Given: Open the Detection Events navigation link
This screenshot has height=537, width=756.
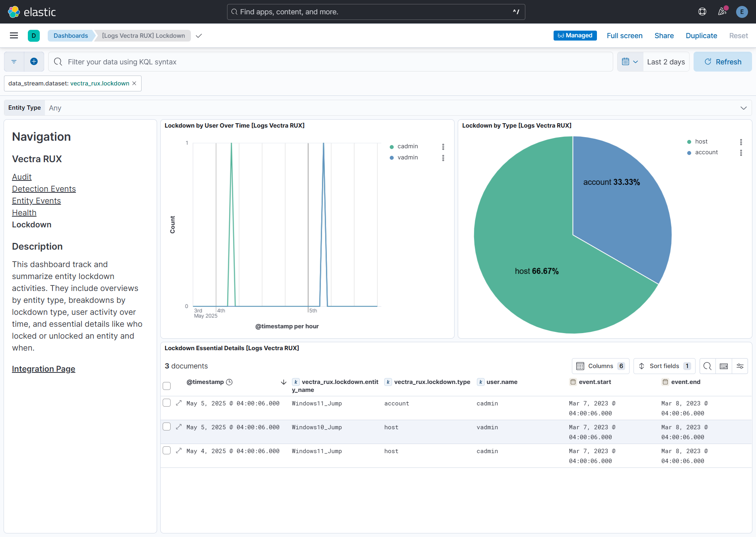Looking at the screenshot, I should [x=44, y=189].
